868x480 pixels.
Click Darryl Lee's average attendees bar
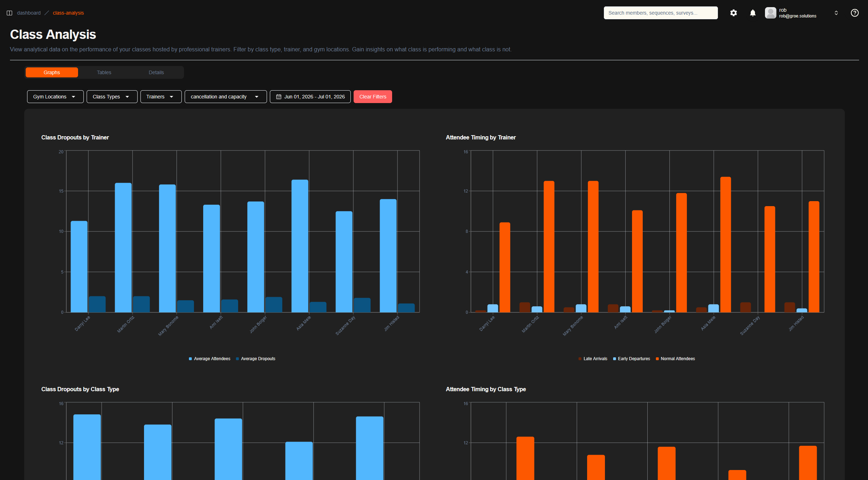[79, 267]
